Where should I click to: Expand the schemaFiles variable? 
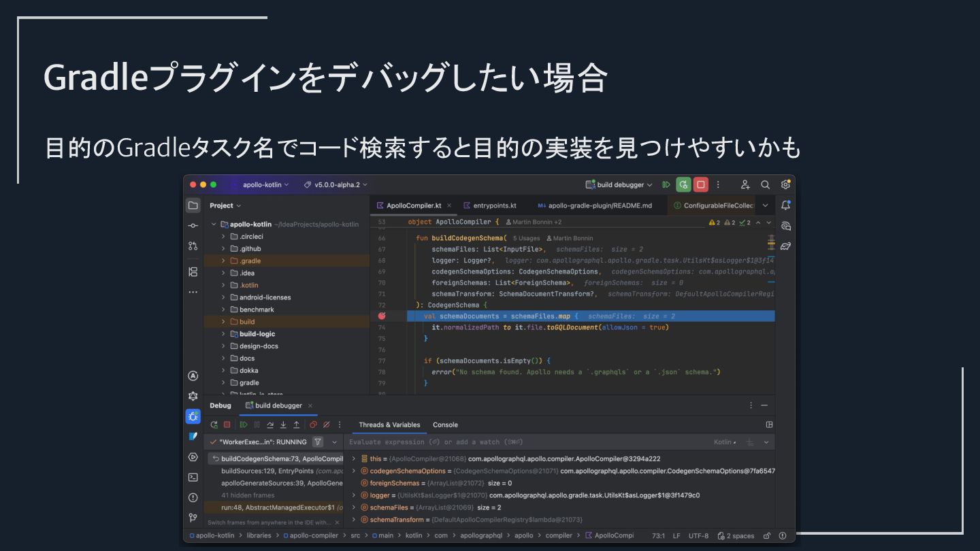coord(354,507)
